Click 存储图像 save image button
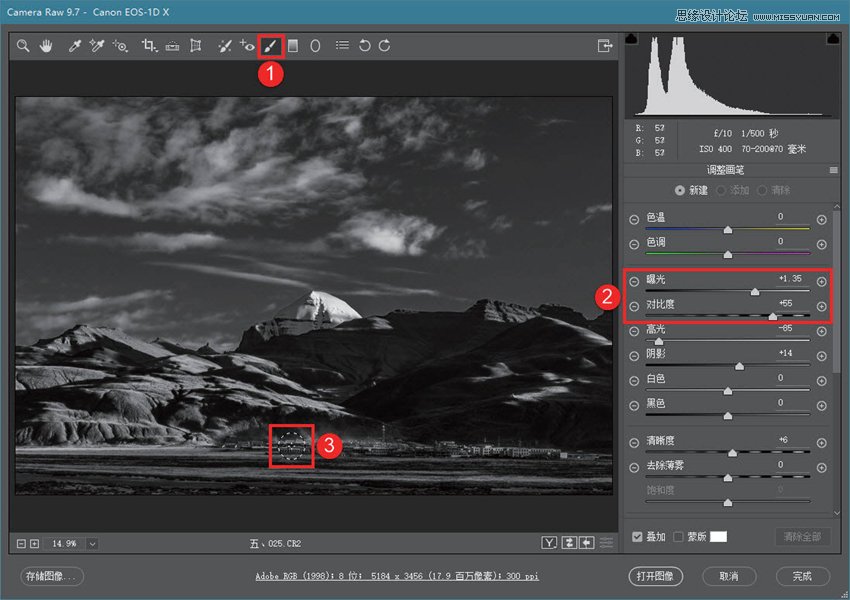The width and height of the screenshot is (850, 600). click(52, 576)
